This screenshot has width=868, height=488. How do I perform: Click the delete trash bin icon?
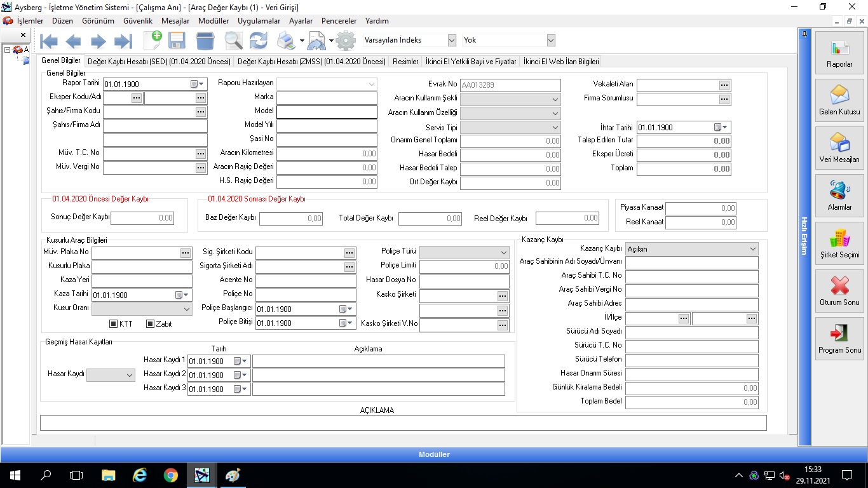(x=205, y=41)
